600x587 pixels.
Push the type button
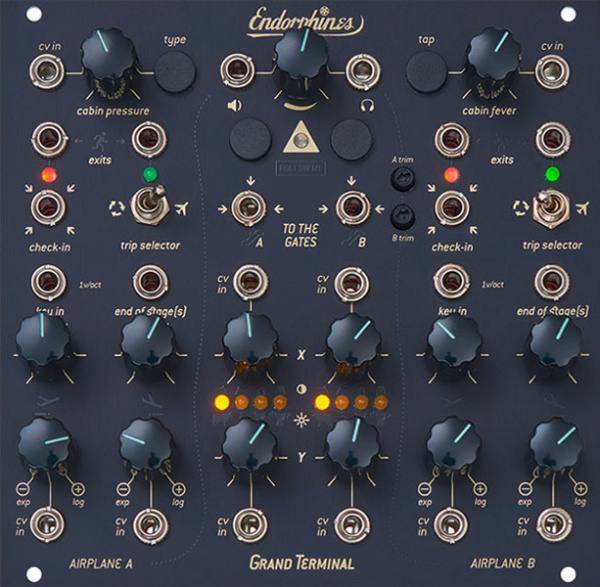(175, 72)
